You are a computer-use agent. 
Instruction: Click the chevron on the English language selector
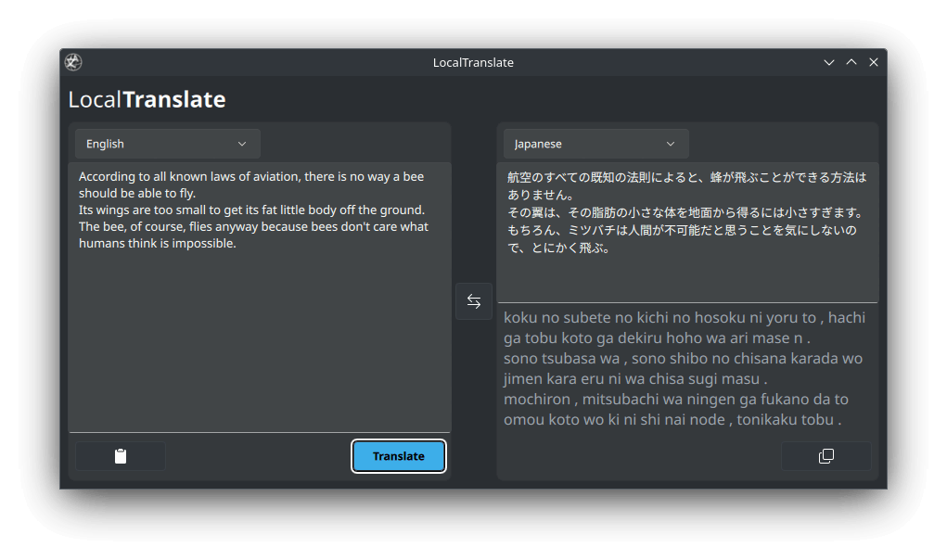click(x=243, y=144)
